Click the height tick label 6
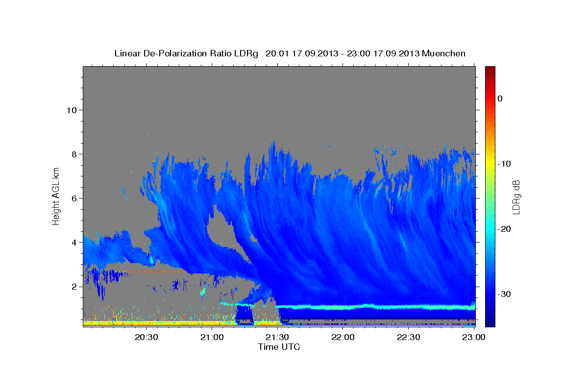The width and height of the screenshot is (588, 392). pyautogui.click(x=74, y=198)
